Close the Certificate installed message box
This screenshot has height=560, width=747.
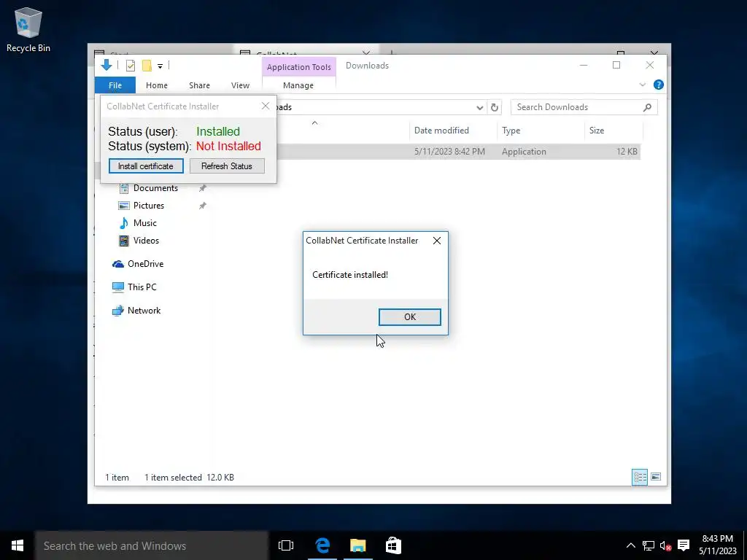coord(437,241)
